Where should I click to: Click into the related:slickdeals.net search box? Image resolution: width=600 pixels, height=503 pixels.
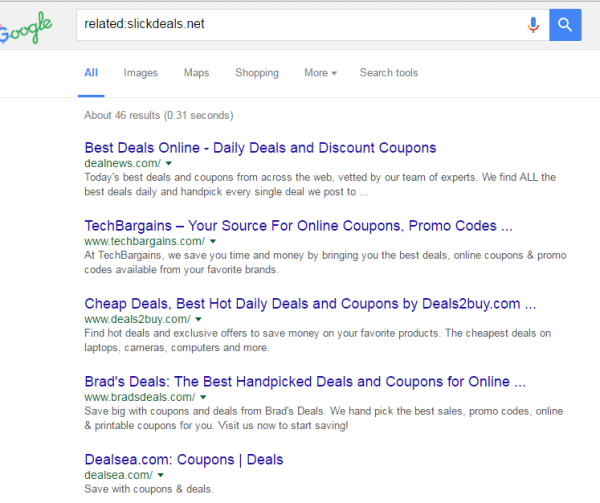[x=300, y=25]
